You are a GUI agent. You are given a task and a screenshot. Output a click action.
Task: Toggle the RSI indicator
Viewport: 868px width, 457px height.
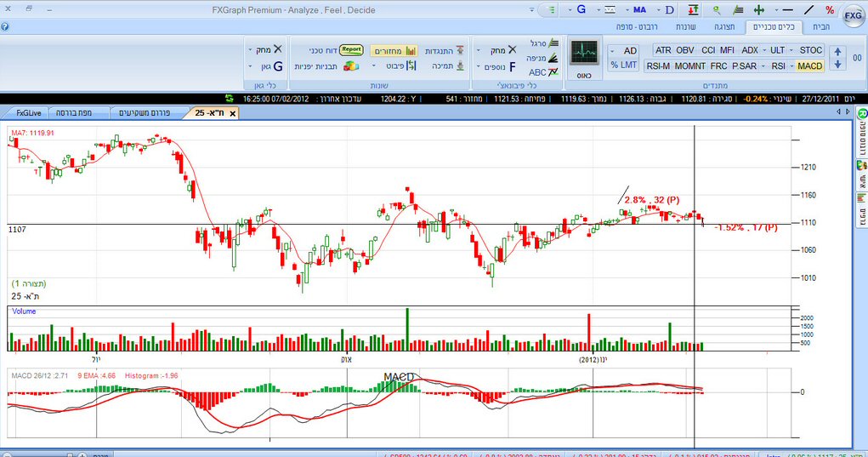coord(779,66)
